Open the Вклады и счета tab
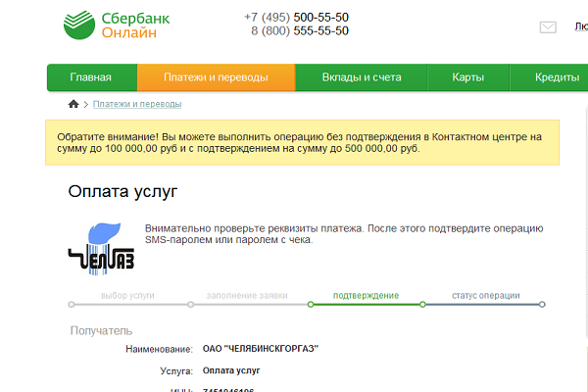Screen dimensions: 588x392 point(357,77)
